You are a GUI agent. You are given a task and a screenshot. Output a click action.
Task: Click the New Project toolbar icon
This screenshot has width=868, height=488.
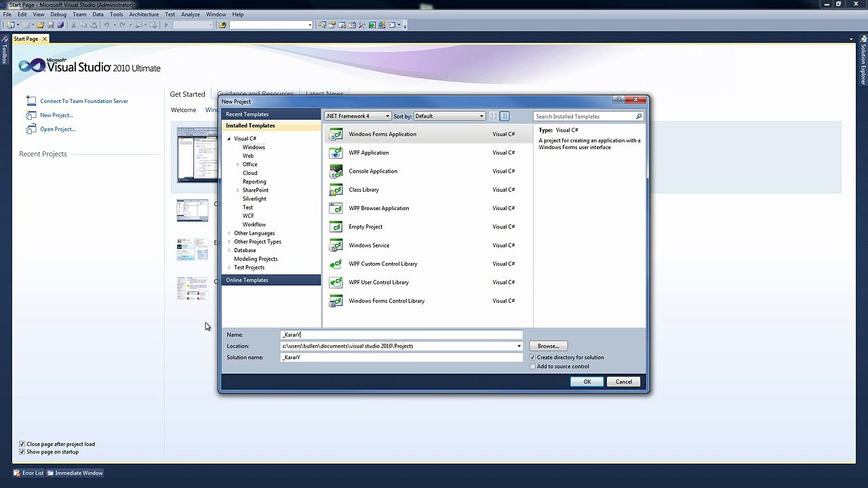[x=10, y=25]
